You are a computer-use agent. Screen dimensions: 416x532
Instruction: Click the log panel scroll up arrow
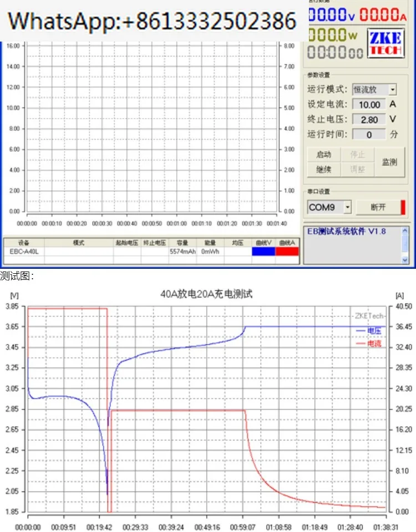click(x=405, y=231)
